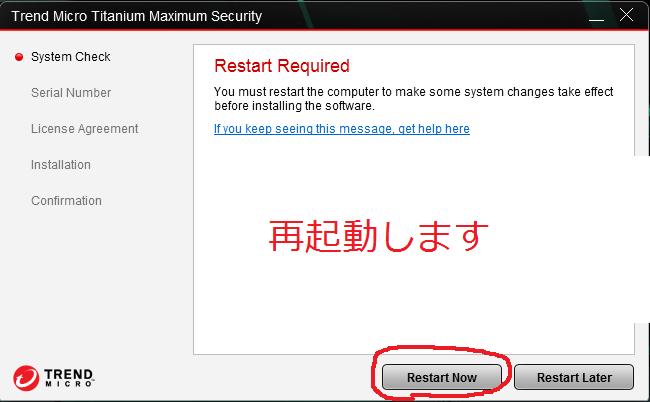The width and height of the screenshot is (650, 402).
Task: Click empty sidebar space below Confirmation
Action: (x=95, y=282)
